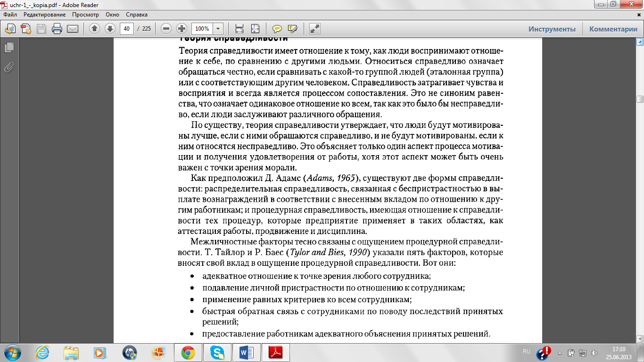Screen dimensions: 644x362
Task: Open the Windows Start menu
Action: click(12, 352)
